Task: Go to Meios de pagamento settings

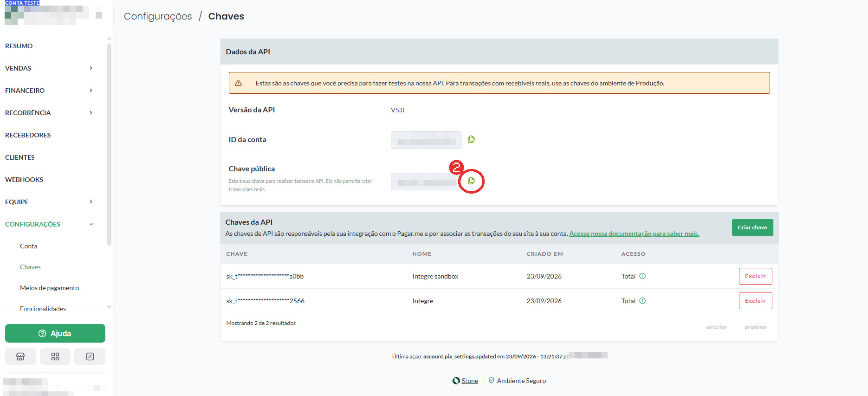Action: point(49,288)
